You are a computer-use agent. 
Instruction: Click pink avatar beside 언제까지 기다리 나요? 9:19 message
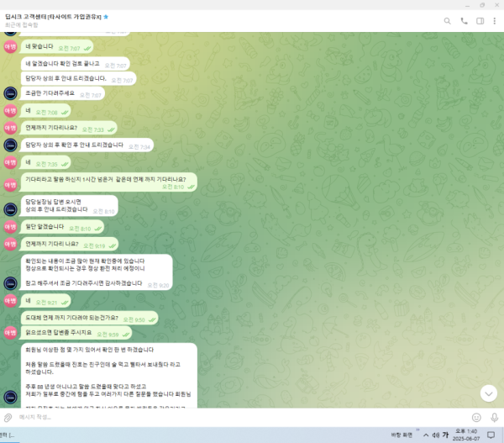click(10, 244)
